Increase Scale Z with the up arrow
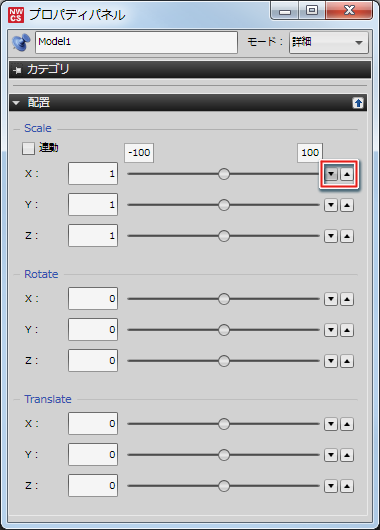This screenshot has height=530, width=380. click(x=347, y=236)
